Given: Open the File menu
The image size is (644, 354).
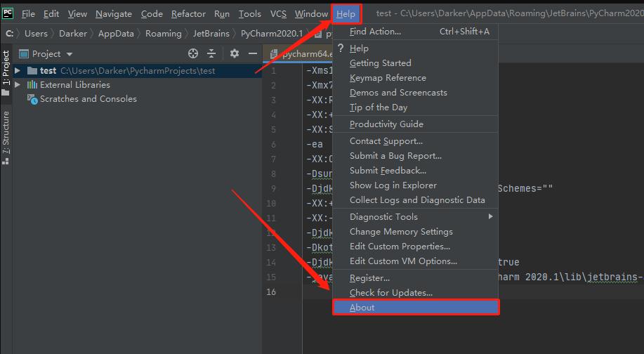Looking at the screenshot, I should pyautogui.click(x=28, y=14).
